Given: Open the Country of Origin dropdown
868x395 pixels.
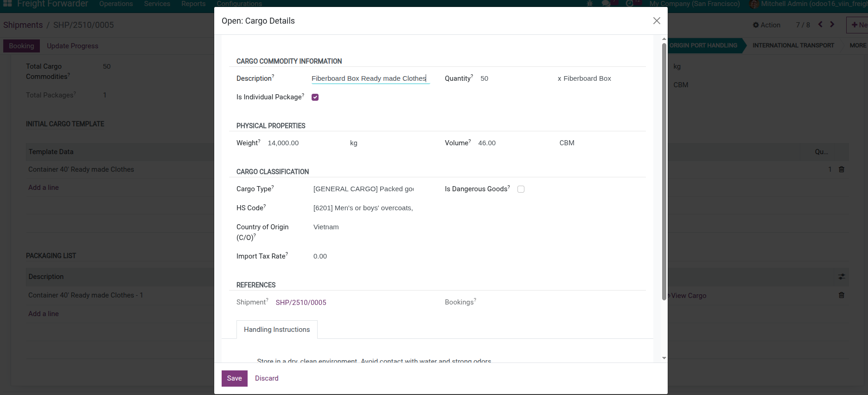Looking at the screenshot, I should click(x=364, y=227).
